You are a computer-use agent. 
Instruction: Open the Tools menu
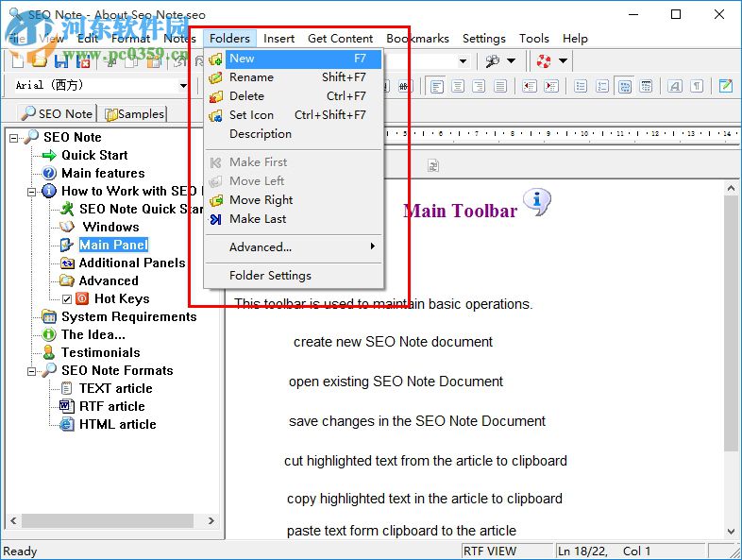tap(533, 39)
